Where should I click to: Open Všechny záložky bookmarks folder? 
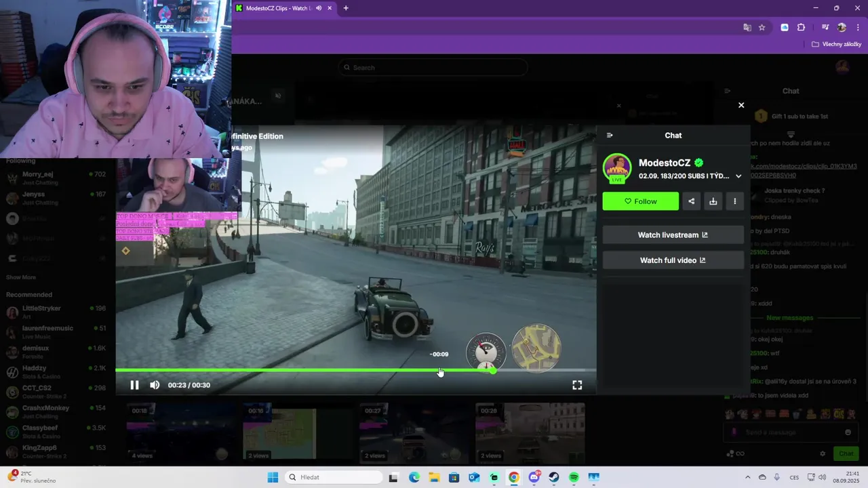(837, 44)
